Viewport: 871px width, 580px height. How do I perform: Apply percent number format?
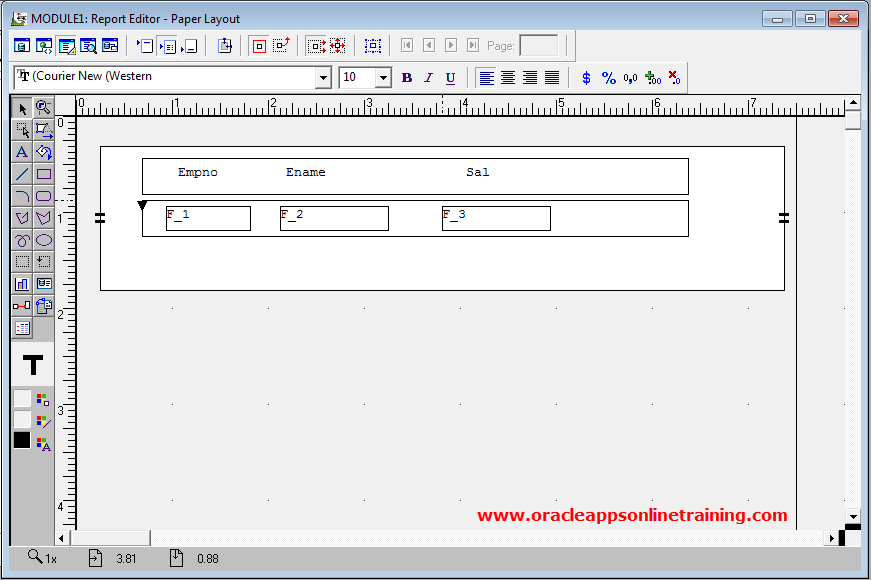point(608,78)
